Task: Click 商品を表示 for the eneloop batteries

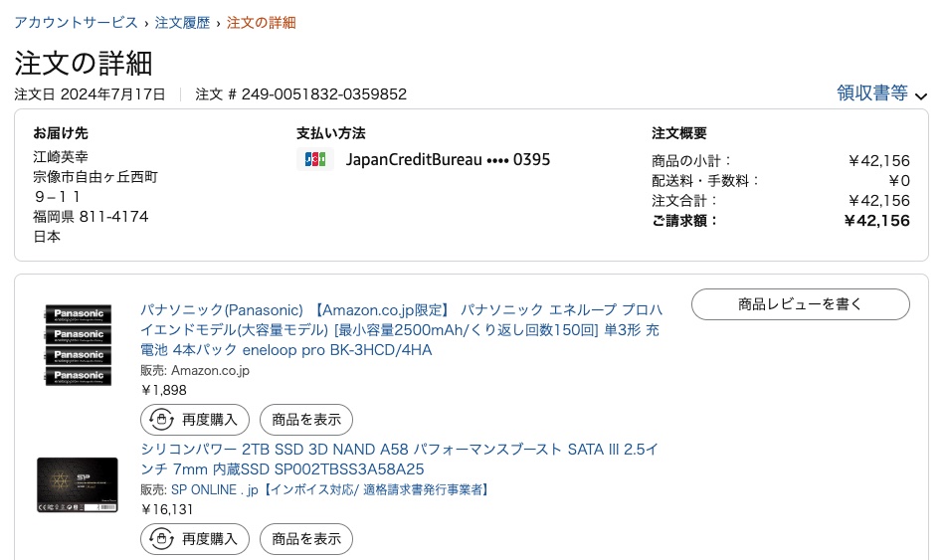Action: [x=306, y=420]
